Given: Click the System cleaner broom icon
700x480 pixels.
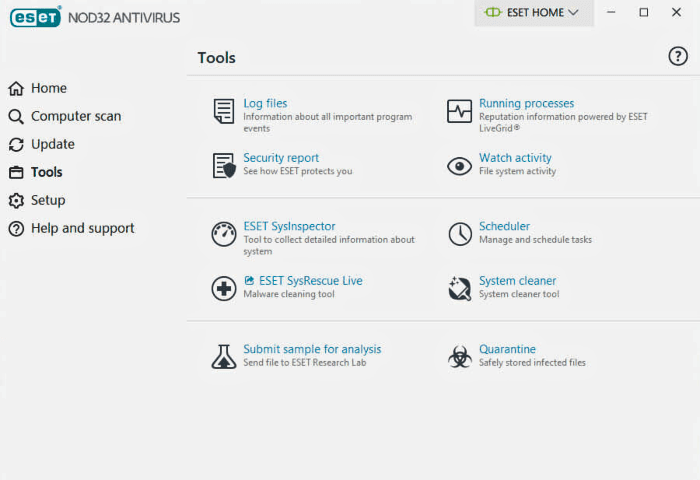Looking at the screenshot, I should (x=460, y=288).
